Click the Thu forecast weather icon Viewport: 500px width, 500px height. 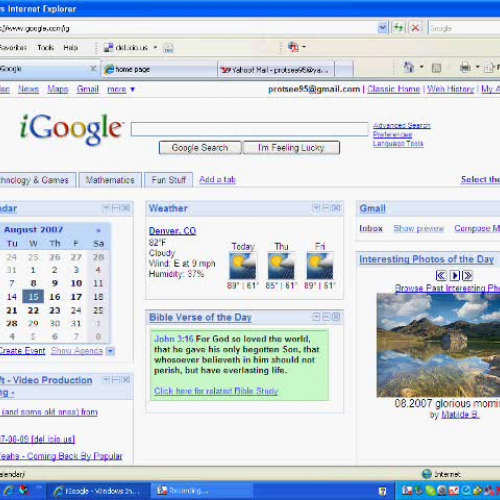click(x=281, y=266)
